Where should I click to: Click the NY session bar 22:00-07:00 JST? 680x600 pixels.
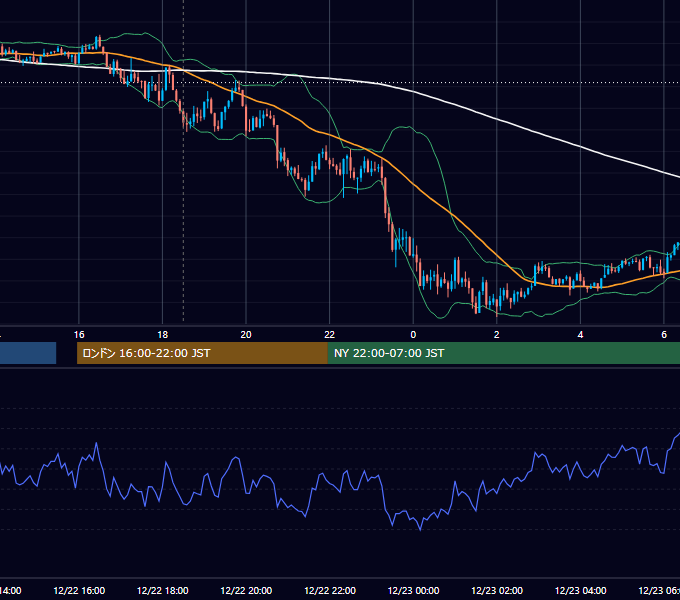pyautogui.click(x=503, y=353)
